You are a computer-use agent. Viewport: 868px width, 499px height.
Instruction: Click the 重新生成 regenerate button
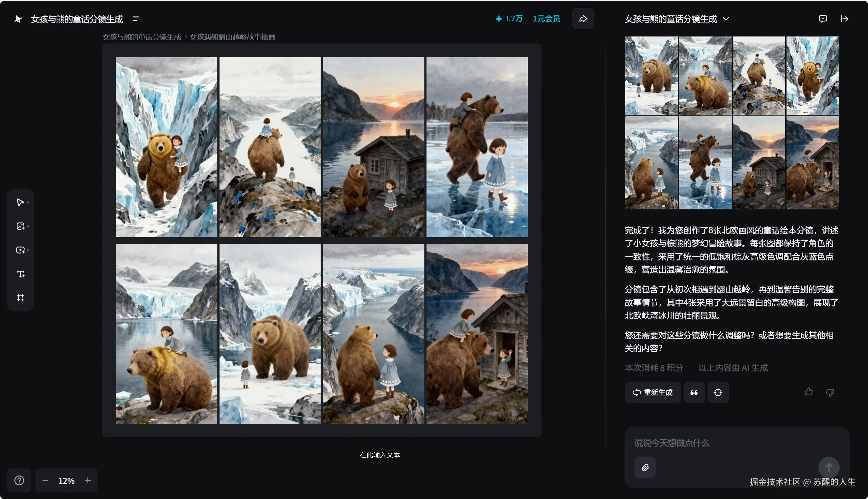pyautogui.click(x=653, y=392)
